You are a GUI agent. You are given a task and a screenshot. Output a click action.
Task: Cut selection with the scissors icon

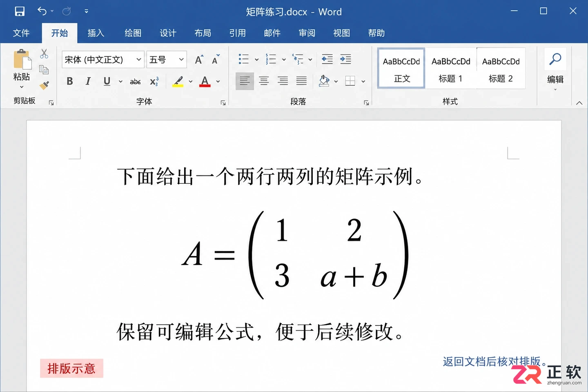[x=44, y=54]
